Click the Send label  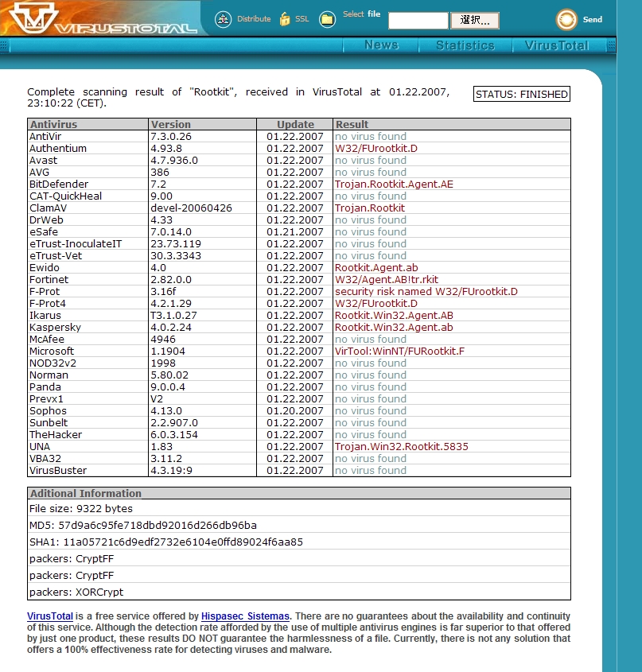point(592,20)
